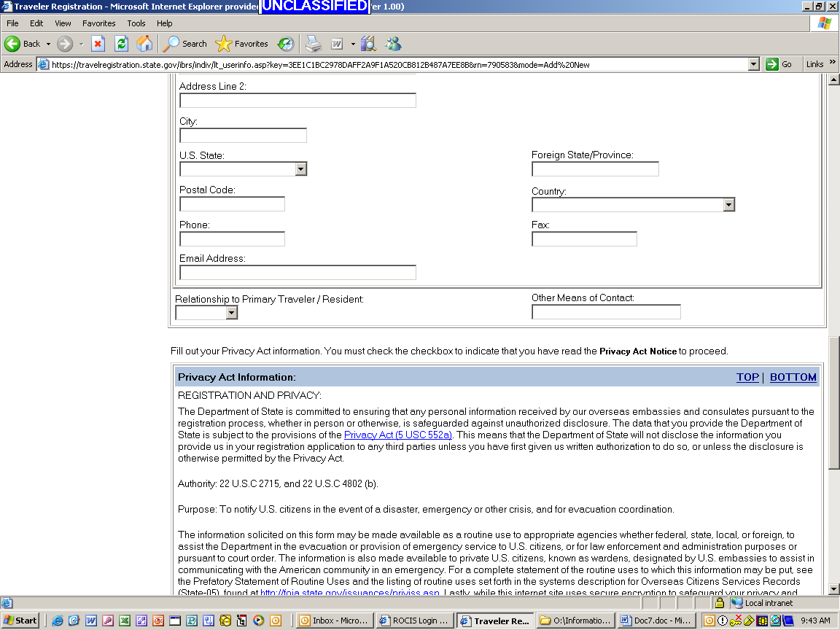
Task: Expand Relationship to Primary Traveler dropdown
Action: (x=231, y=313)
